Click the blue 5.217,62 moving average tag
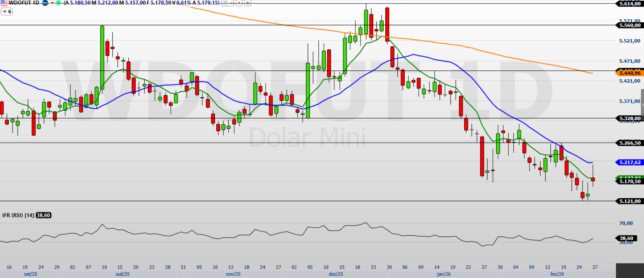The width and height of the screenshot is (644, 278). [x=630, y=162]
